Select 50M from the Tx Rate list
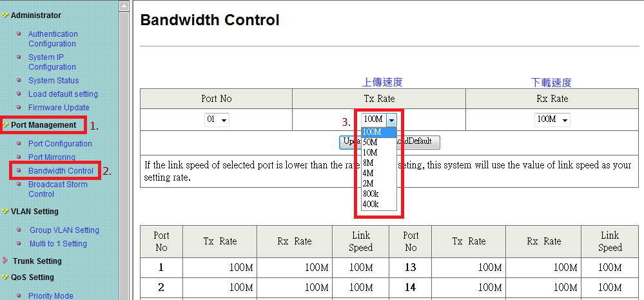This screenshot has width=644, height=300. tap(371, 142)
